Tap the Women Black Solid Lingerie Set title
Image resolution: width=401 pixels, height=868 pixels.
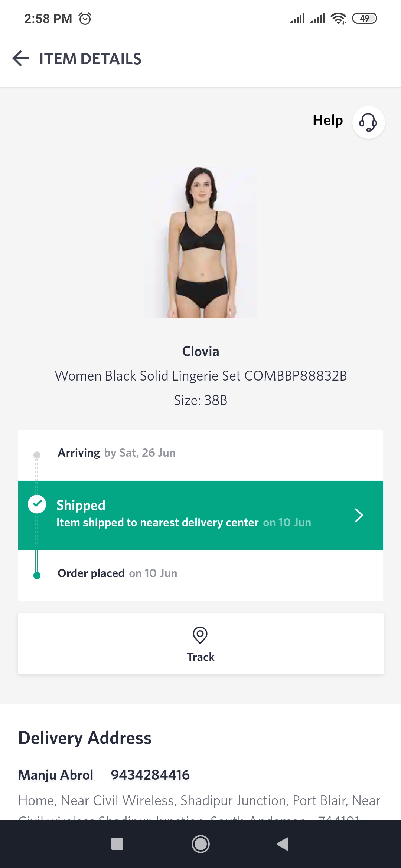click(200, 376)
